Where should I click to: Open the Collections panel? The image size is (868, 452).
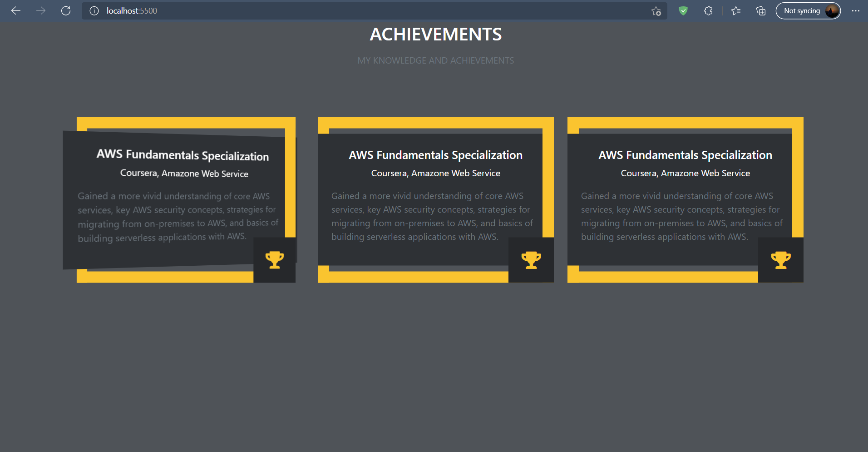(761, 11)
